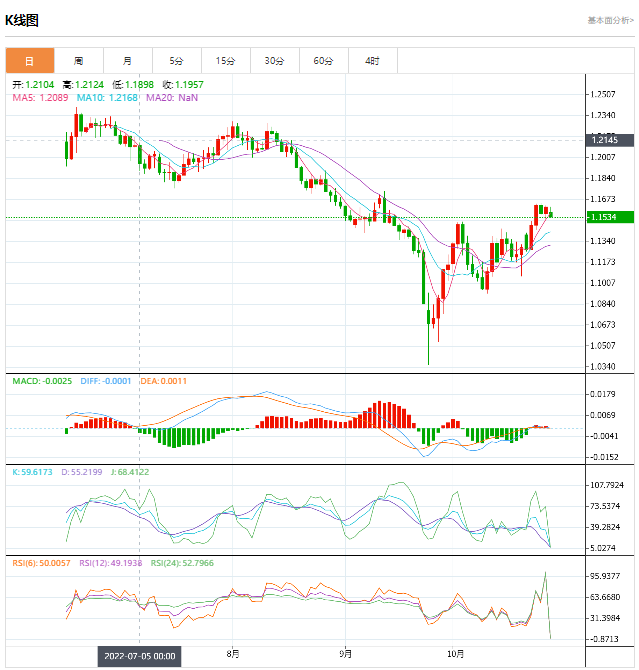Click the 9月 axis label
The height and width of the screenshot is (670, 639).
click(346, 654)
